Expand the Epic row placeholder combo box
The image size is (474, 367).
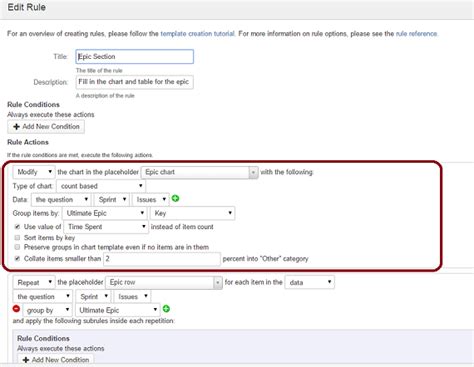coord(164,282)
